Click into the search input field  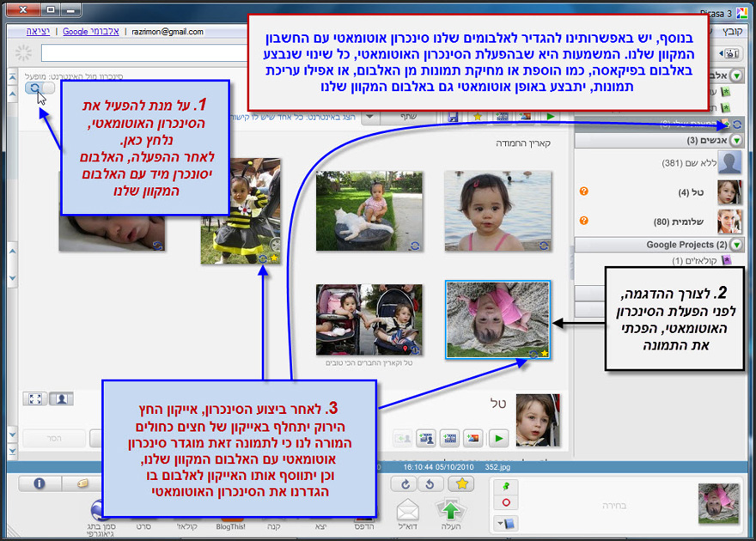[144, 52]
